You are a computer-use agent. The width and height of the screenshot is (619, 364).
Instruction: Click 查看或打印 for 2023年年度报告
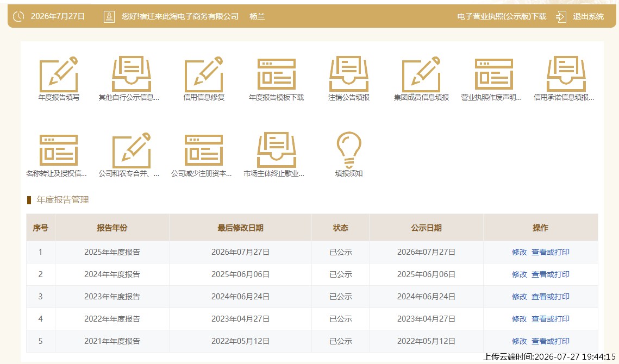pos(551,297)
